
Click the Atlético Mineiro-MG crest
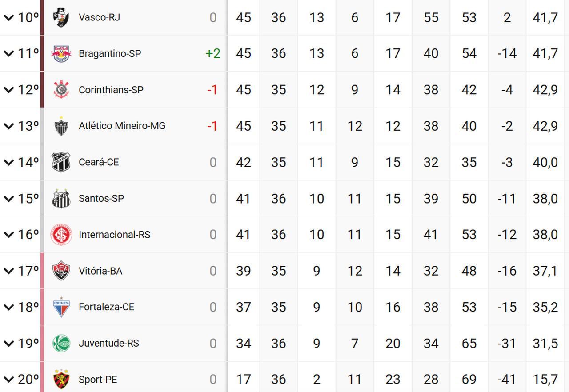[61, 126]
